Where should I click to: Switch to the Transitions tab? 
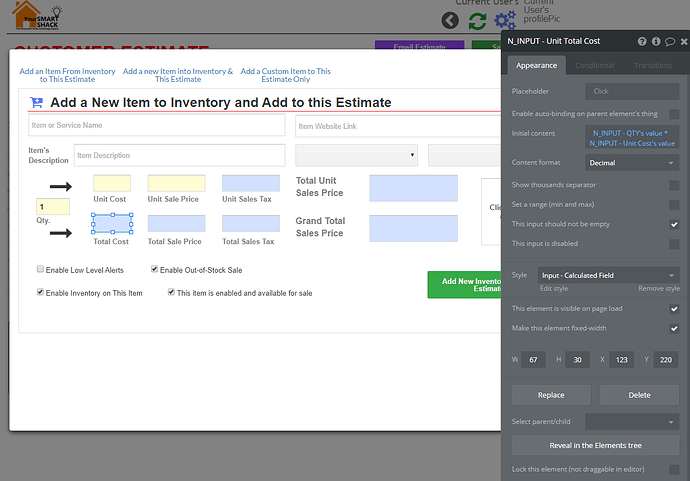coord(653,66)
